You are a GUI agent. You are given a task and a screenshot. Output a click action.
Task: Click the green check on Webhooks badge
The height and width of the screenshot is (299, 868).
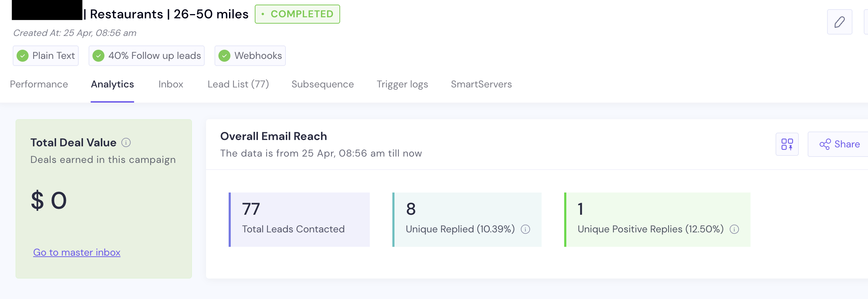click(224, 56)
